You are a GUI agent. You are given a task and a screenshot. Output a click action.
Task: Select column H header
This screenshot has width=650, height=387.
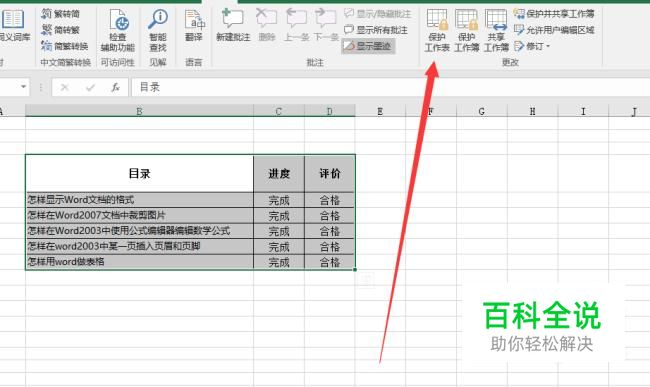point(532,111)
